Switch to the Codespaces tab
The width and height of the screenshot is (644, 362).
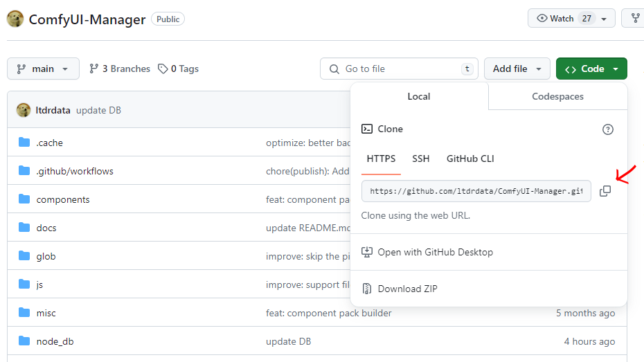[x=557, y=96]
